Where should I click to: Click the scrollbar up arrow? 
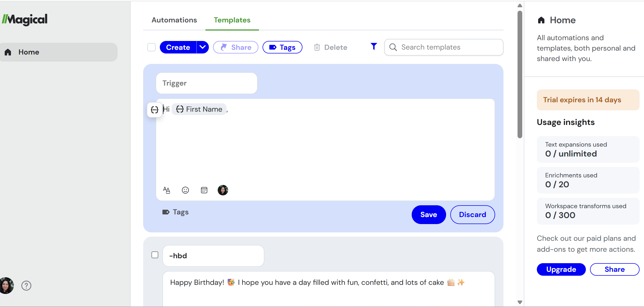[x=520, y=5]
